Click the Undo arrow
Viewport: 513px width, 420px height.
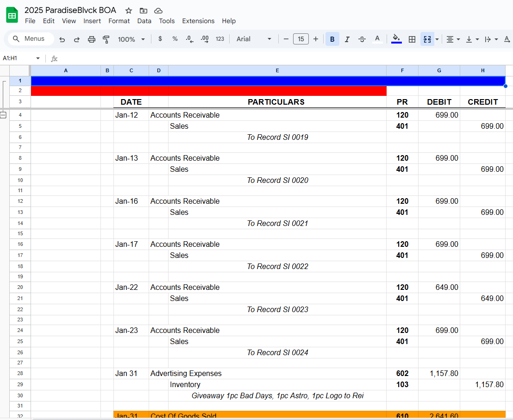click(x=62, y=39)
